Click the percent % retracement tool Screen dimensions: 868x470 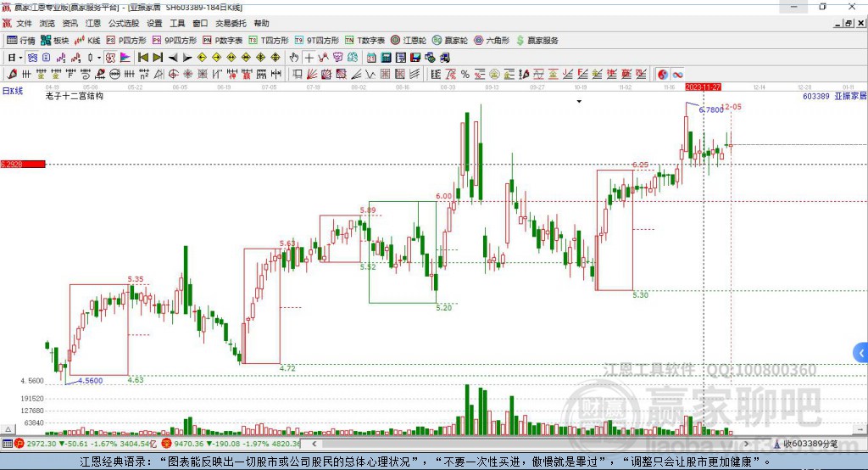tap(465, 74)
